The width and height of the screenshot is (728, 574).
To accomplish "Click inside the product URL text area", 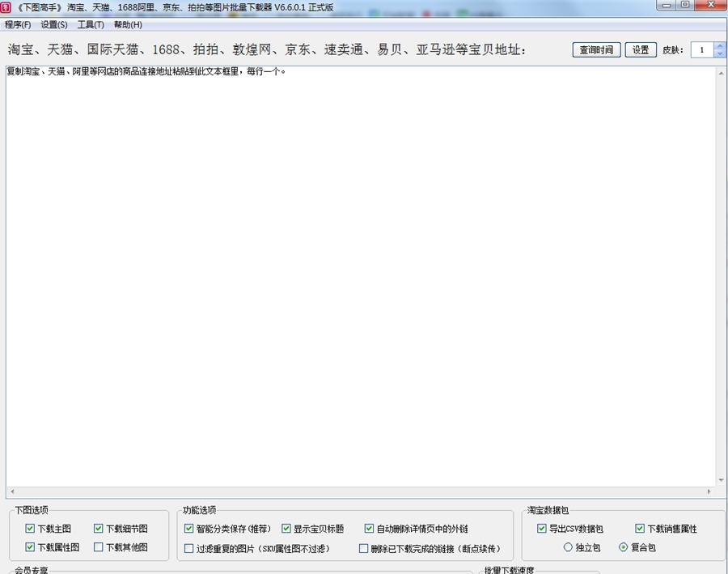I will (360, 277).
